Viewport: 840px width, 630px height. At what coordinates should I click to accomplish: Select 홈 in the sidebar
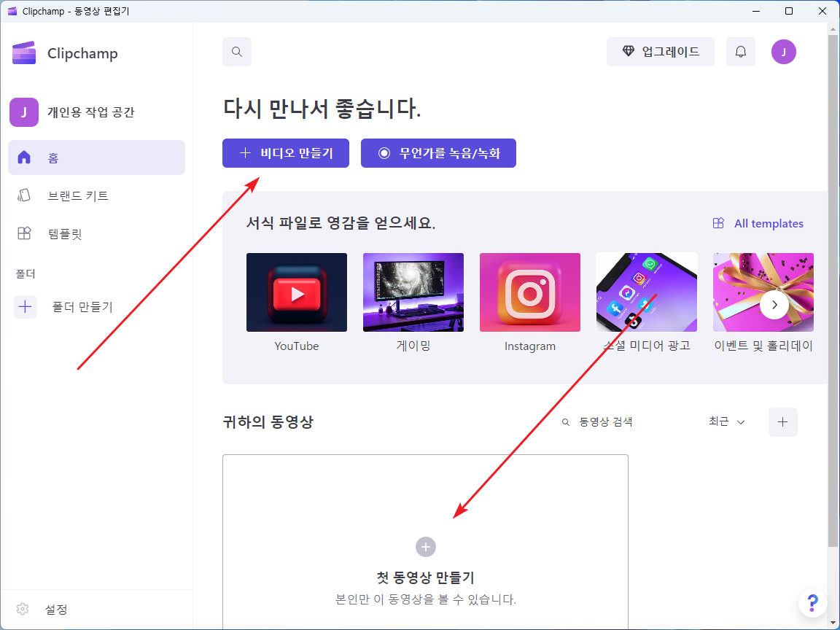coord(96,157)
